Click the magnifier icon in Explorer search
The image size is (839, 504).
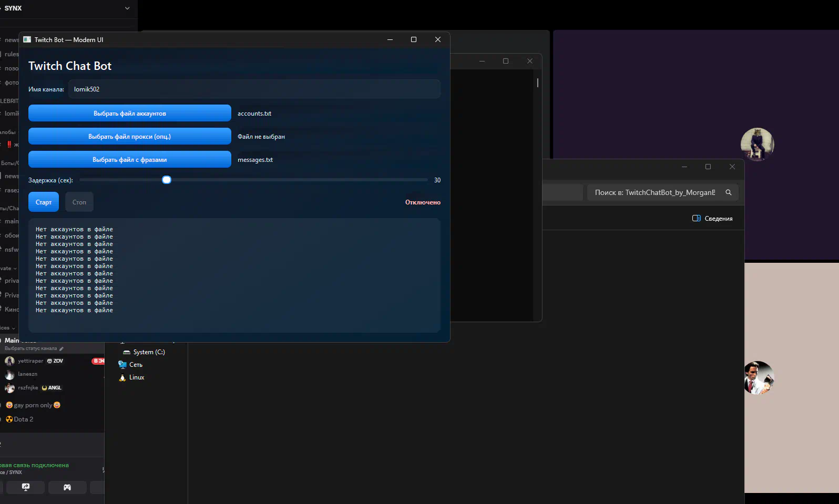pos(729,192)
